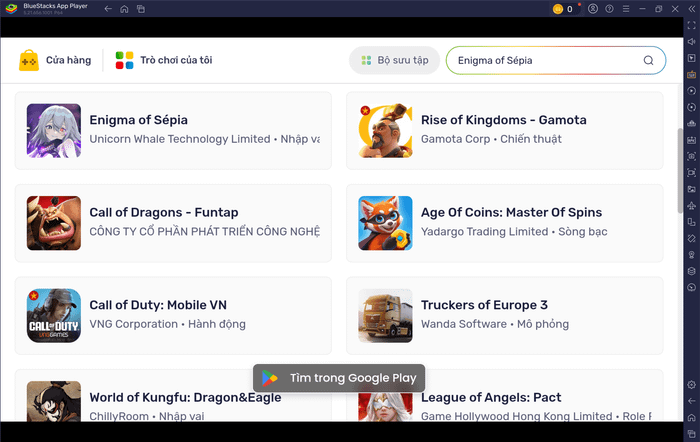The image size is (700, 442).
Task: Click the circular sync arrows icon in the sidebar
Action: 692,107
